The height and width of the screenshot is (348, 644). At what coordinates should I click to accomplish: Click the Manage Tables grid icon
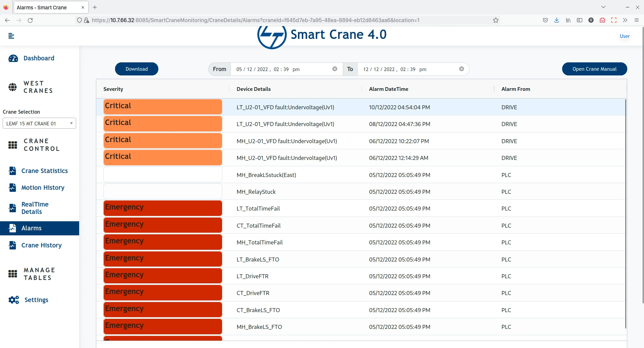pyautogui.click(x=13, y=274)
